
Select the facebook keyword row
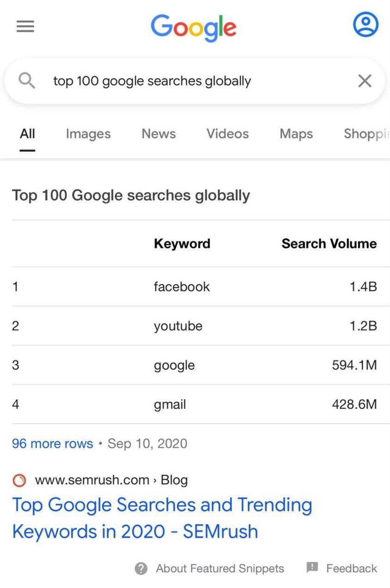pos(181,286)
